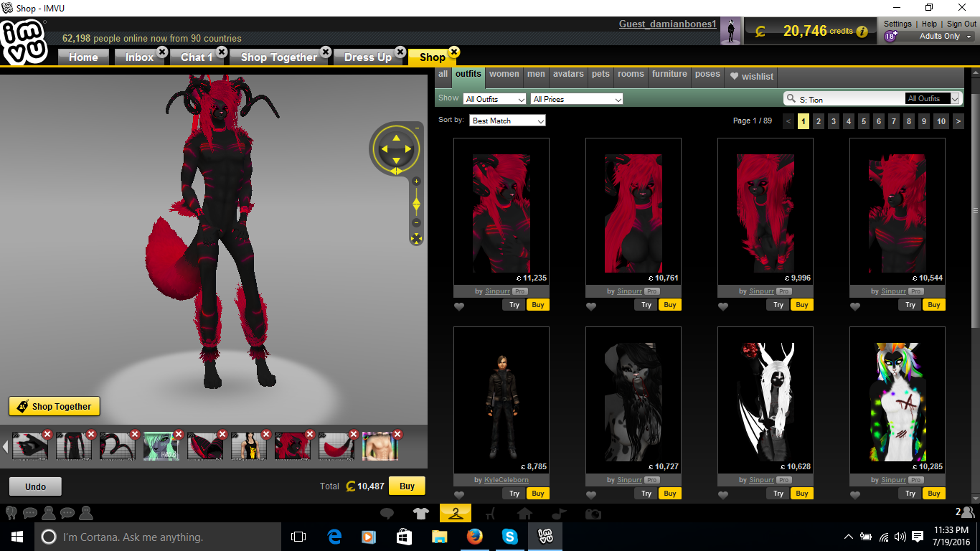This screenshot has height=551, width=980.
Task: Remove the black bodysuit item from outfit
Action: [91, 434]
